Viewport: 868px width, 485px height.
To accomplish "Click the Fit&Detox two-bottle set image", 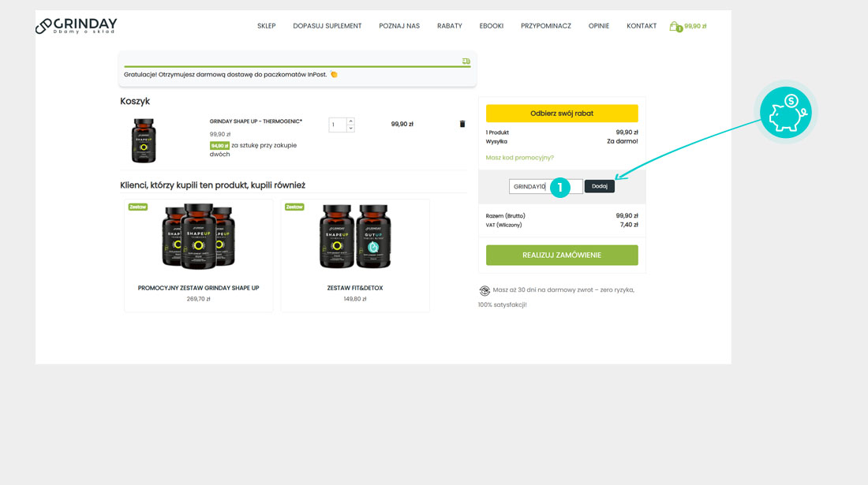I will pyautogui.click(x=355, y=237).
